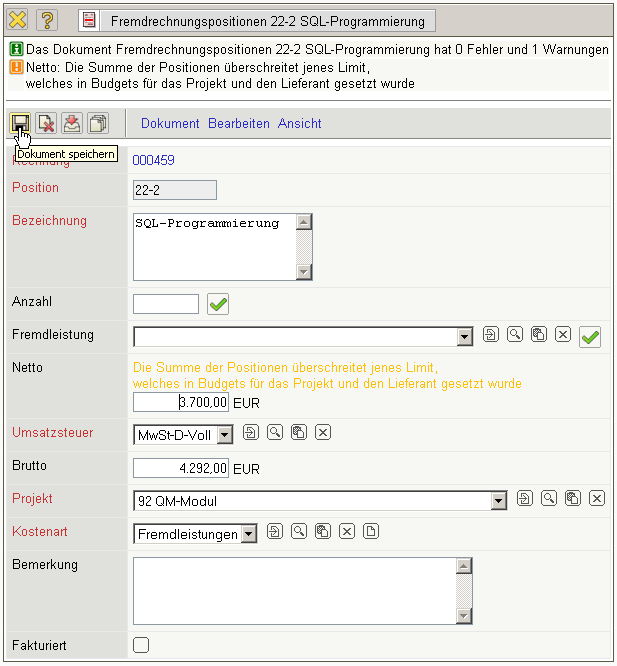Expand the Umsatzsteuer MwSt-D-Voll dropdown
The height and width of the screenshot is (666, 617).
pos(225,434)
